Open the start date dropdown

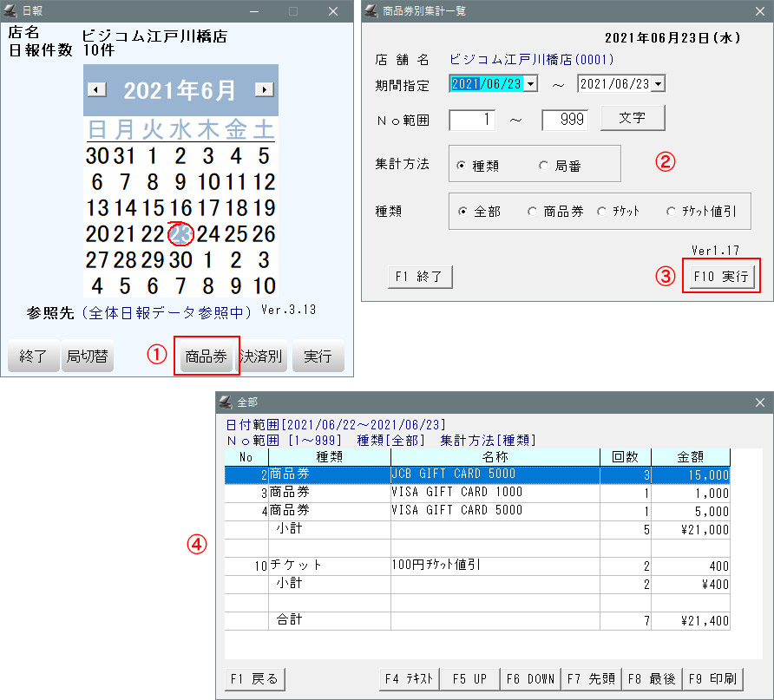[531, 83]
